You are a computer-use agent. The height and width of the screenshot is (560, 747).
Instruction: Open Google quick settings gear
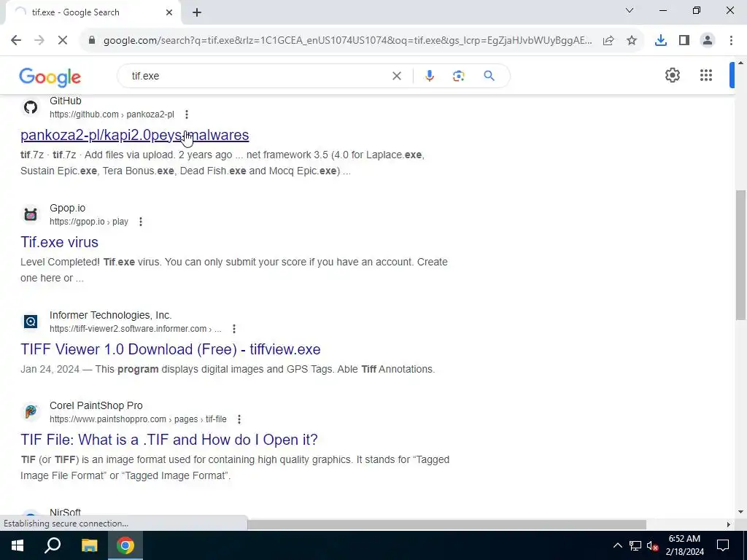click(x=672, y=75)
